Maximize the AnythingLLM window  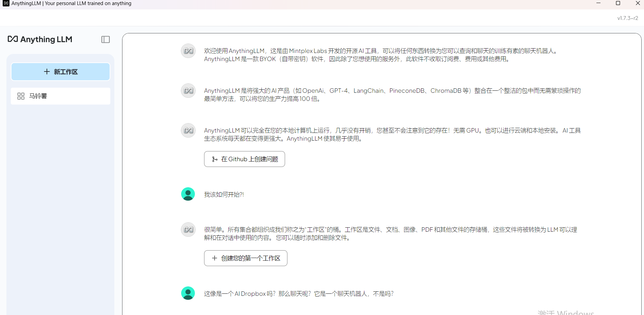pyautogui.click(x=618, y=3)
